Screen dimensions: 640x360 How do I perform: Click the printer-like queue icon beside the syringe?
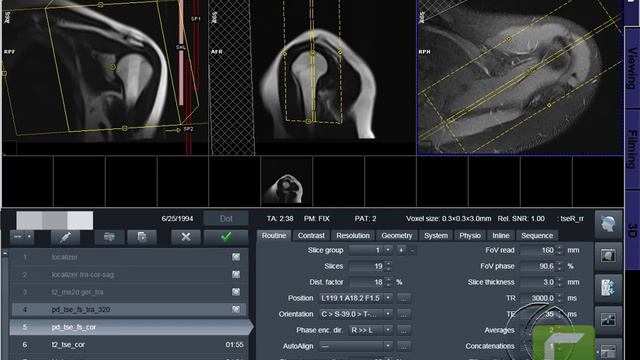(109, 237)
